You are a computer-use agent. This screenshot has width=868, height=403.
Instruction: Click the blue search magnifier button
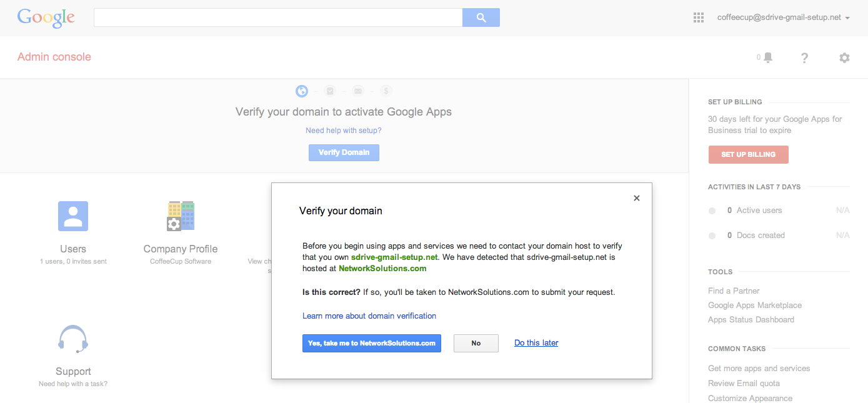[481, 17]
